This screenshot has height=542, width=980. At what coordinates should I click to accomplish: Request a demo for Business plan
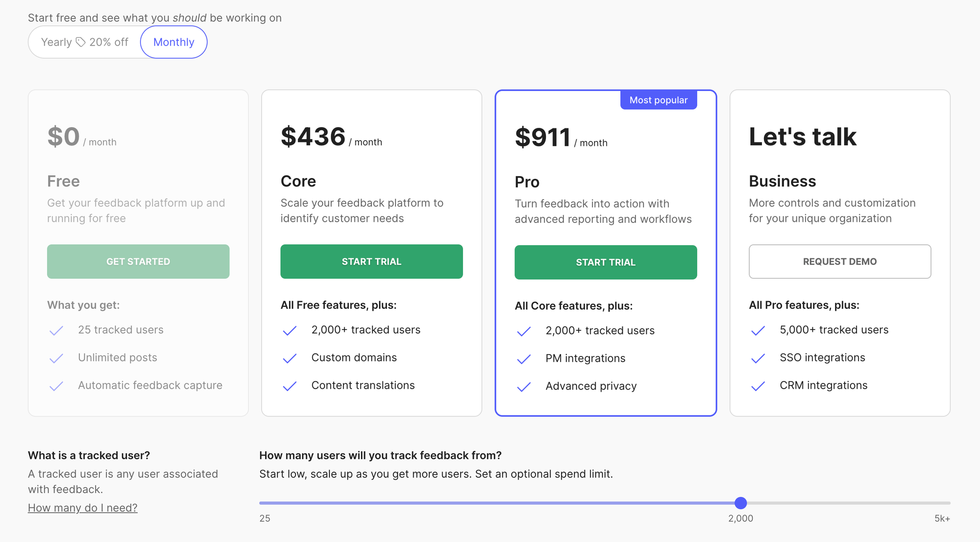[839, 261]
